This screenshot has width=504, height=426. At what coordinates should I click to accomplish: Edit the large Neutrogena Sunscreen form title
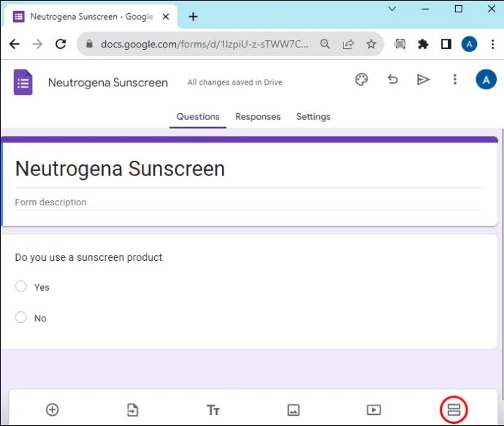coord(120,169)
